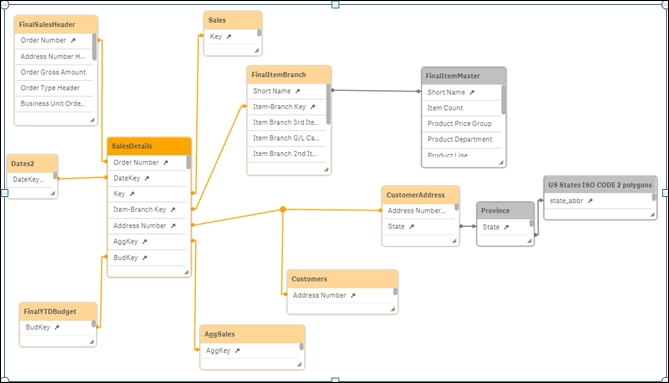
Task: Click resize corner of FinalYTDBudget table
Action: (x=91, y=342)
